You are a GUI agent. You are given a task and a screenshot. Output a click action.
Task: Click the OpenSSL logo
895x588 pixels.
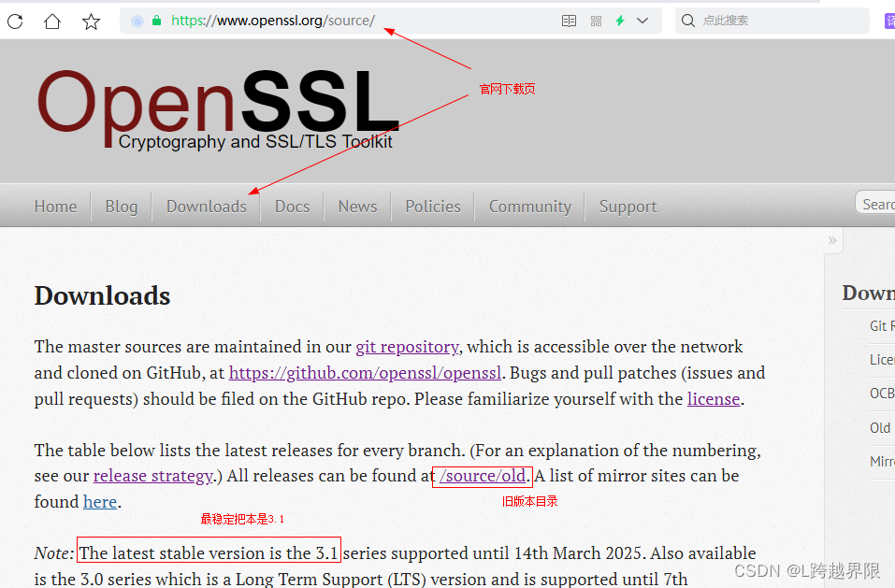pyautogui.click(x=215, y=103)
